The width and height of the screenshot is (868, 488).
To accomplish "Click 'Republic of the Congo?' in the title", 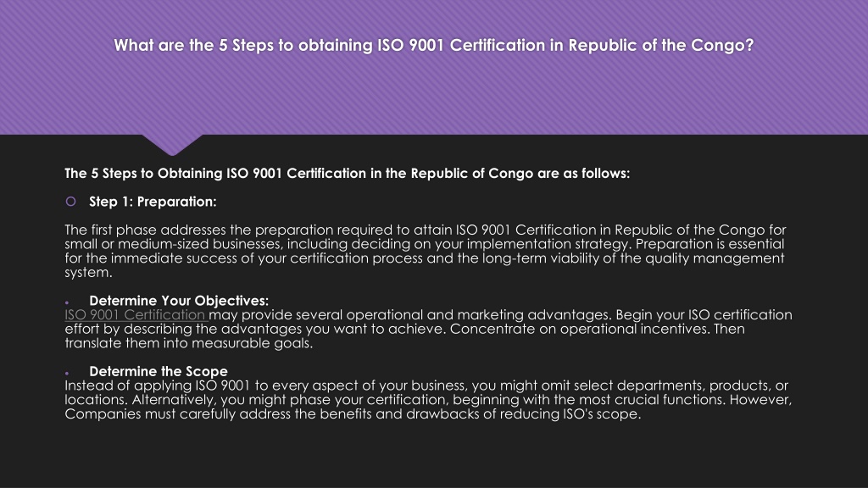I will pyautogui.click(x=661, y=46).
